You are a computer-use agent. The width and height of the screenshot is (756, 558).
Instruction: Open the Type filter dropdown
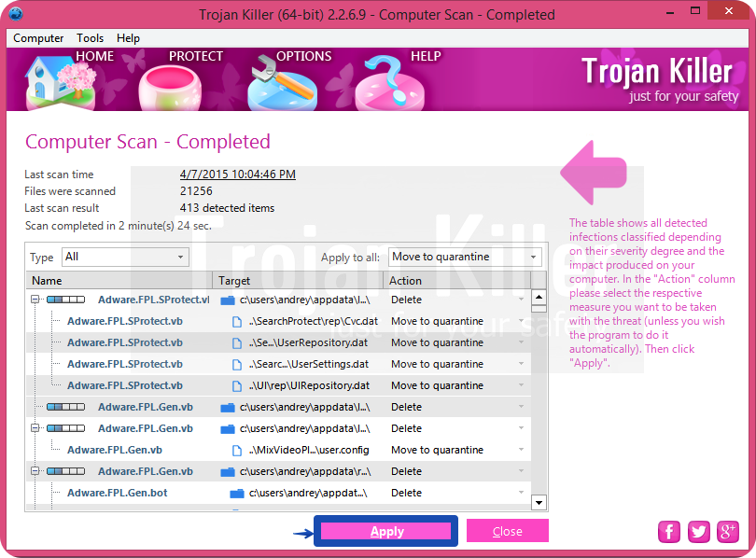tap(125, 257)
